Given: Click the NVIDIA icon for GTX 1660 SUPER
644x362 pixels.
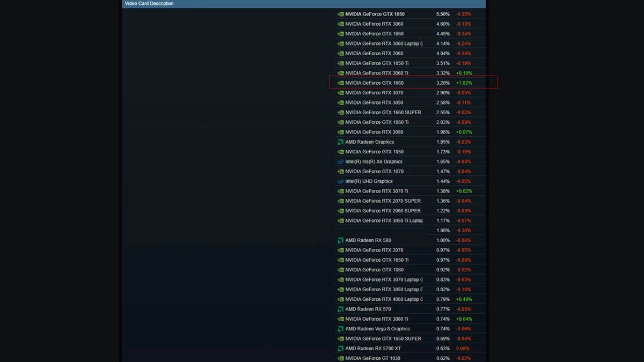Looking at the screenshot, I should click(340, 113).
